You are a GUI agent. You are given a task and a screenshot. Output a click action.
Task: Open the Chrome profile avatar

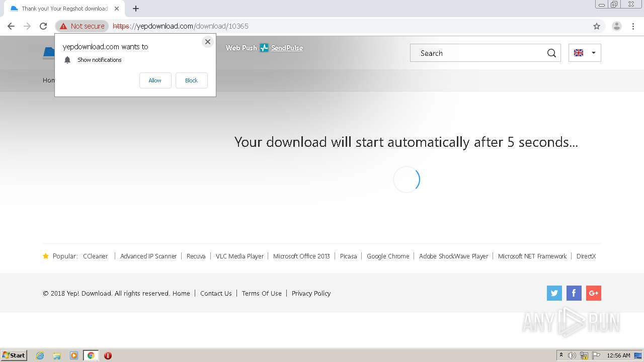[x=617, y=26]
